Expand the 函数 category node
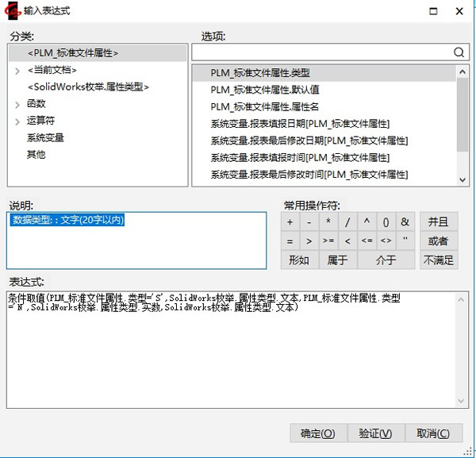The width and height of the screenshot is (476, 458). (x=17, y=104)
